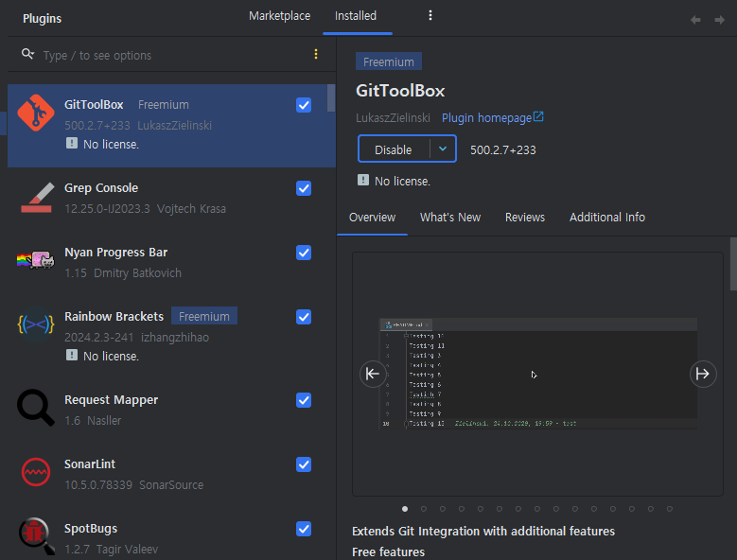
Task: Click the Freemium badge on Rainbow Brackets
Action: 204,316
